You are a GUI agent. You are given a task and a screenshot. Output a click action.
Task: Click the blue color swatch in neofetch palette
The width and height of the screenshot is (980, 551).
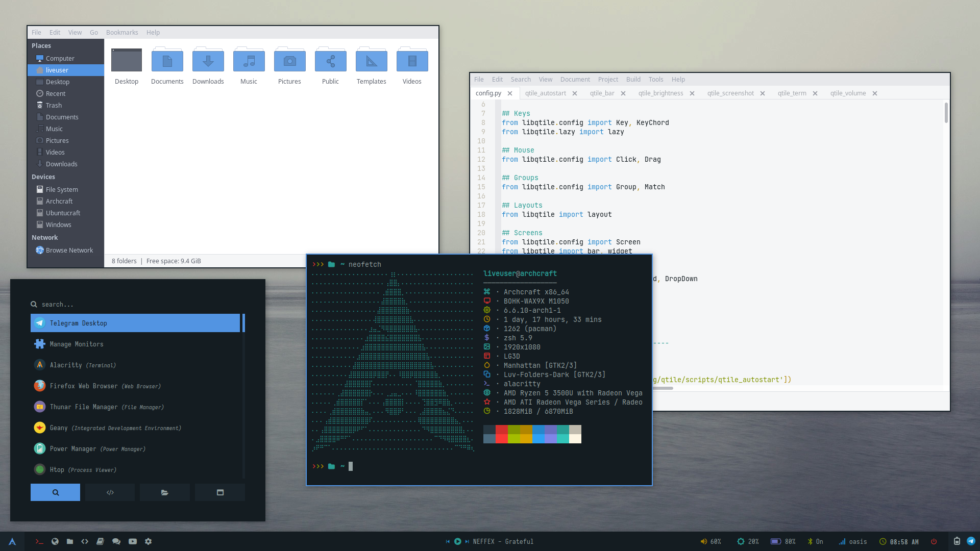[538, 430]
